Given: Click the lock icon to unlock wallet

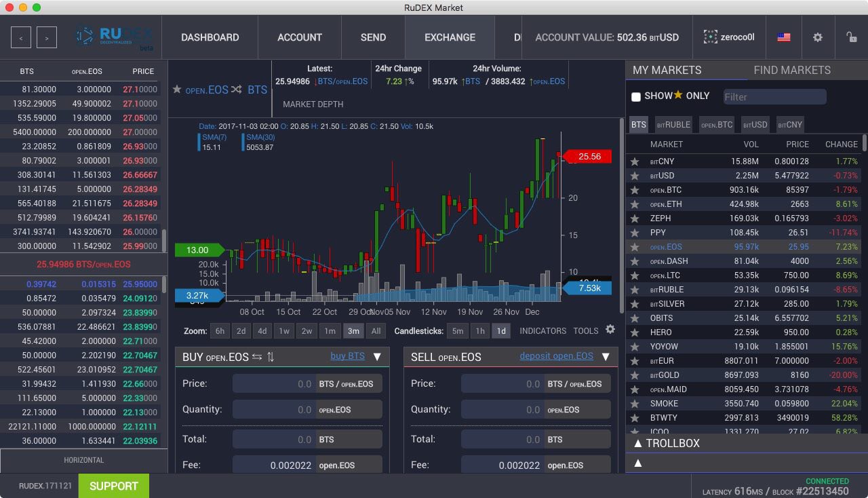Looking at the screenshot, I should click(851, 37).
